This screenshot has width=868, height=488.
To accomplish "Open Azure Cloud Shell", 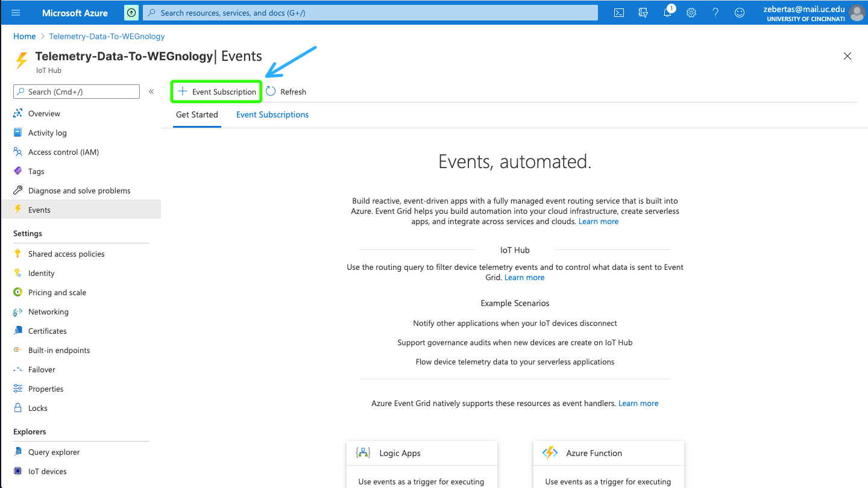I will tap(618, 12).
